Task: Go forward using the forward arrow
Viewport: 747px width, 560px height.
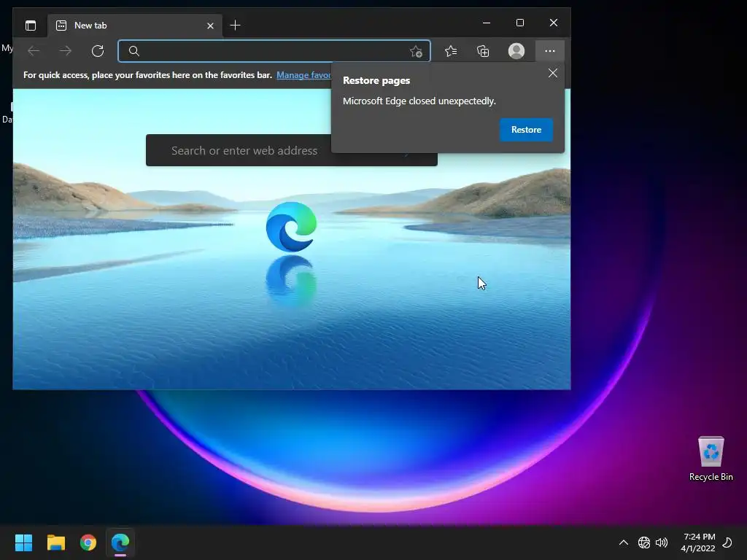Action: pyautogui.click(x=66, y=51)
